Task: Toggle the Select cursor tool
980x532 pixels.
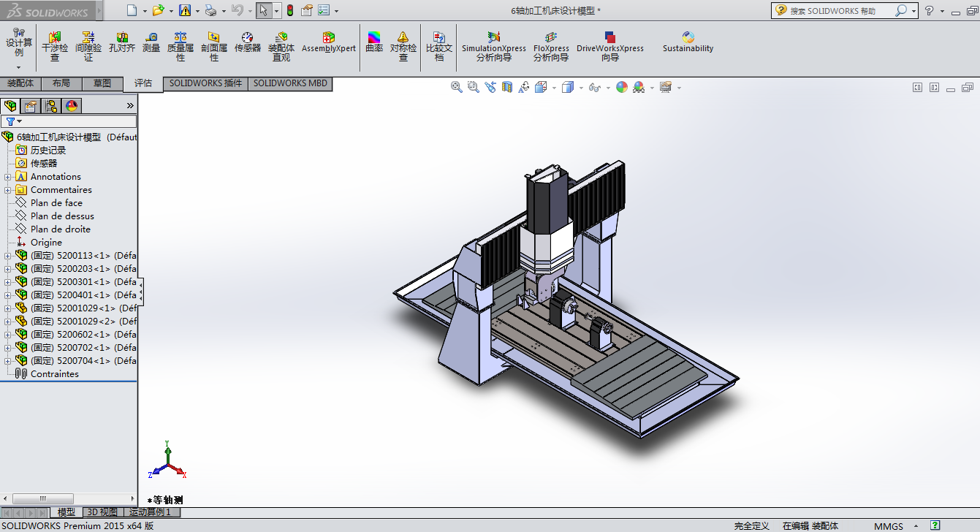Action: point(262,10)
